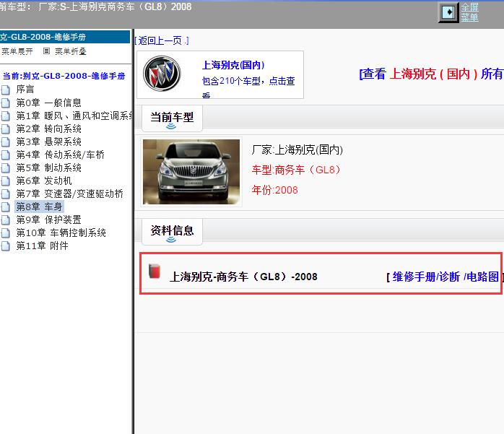504x434 pixels.
Task: Open 第4章 传动系统/车桥
Action: pyautogui.click(x=60, y=155)
